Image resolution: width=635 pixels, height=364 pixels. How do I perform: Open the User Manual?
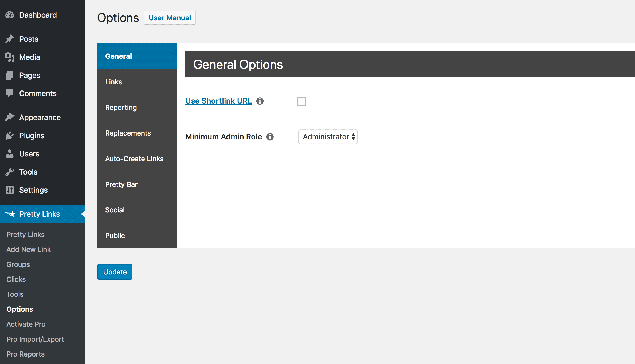pyautogui.click(x=170, y=18)
